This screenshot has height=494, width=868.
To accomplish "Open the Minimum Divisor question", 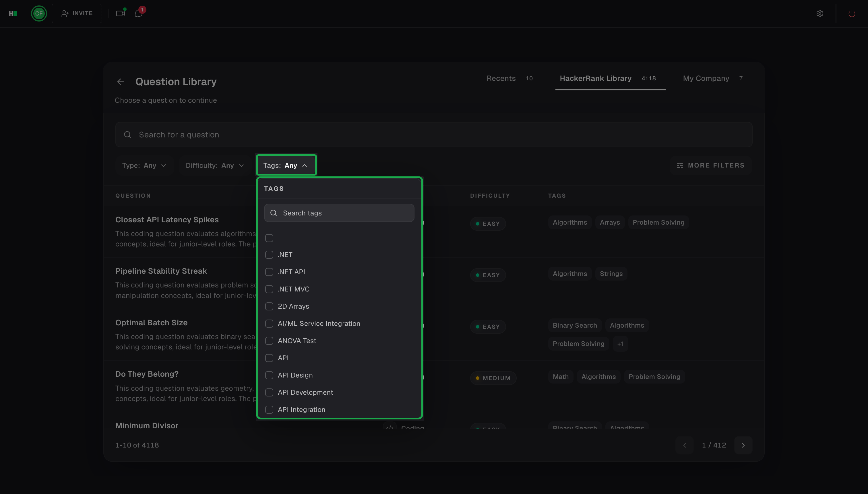I will (x=147, y=425).
